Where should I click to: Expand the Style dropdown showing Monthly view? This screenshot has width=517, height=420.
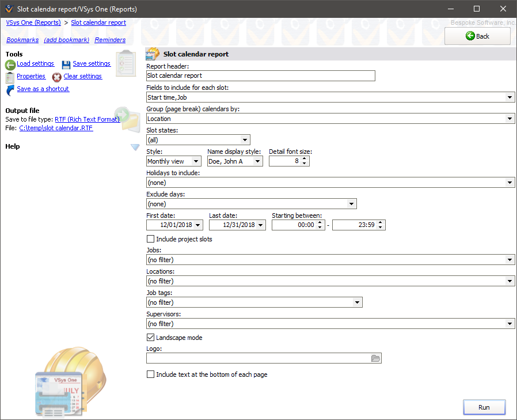(195, 161)
